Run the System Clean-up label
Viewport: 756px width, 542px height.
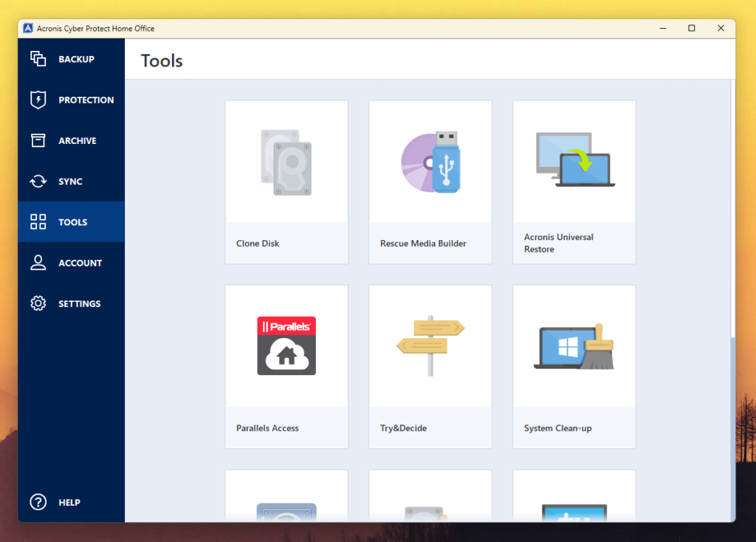coord(557,428)
